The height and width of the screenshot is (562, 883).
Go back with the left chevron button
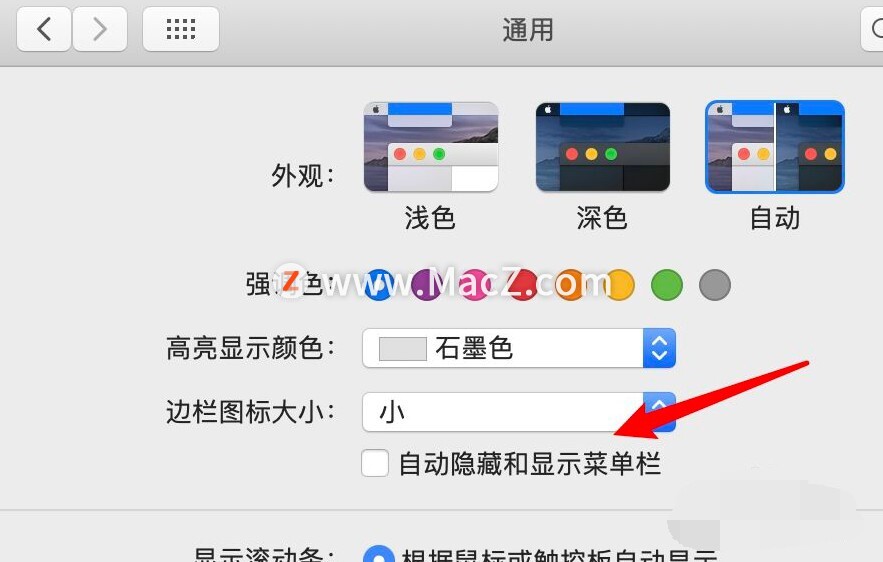click(44, 29)
